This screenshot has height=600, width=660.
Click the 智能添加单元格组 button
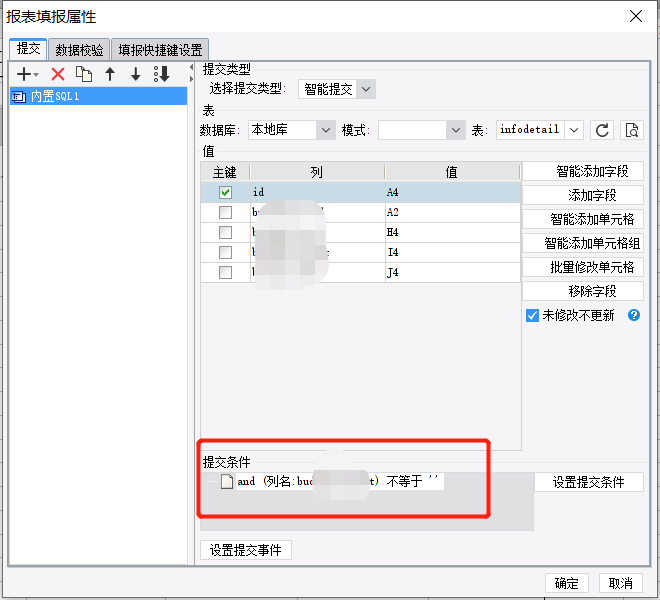point(583,243)
